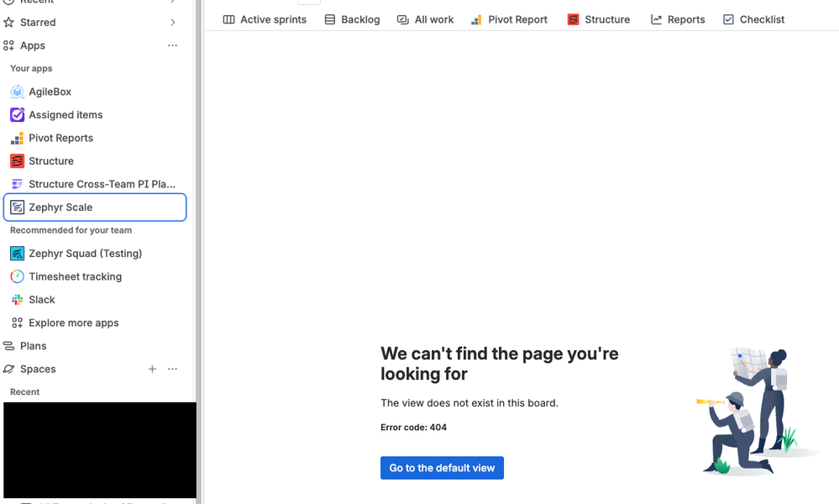Viewport: 839px width, 504px height.
Task: Click Go to the default view
Action: click(x=442, y=468)
